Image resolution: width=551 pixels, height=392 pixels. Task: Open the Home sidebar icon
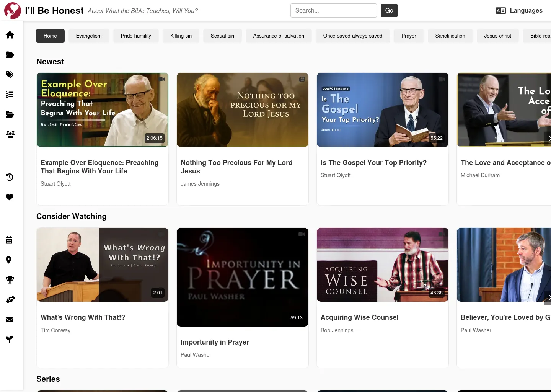(x=10, y=35)
